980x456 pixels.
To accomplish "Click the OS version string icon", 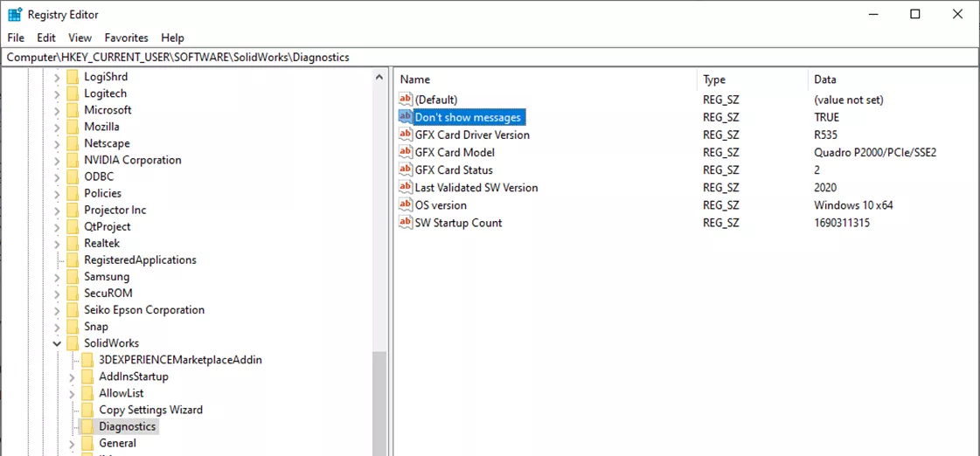I will pos(406,205).
